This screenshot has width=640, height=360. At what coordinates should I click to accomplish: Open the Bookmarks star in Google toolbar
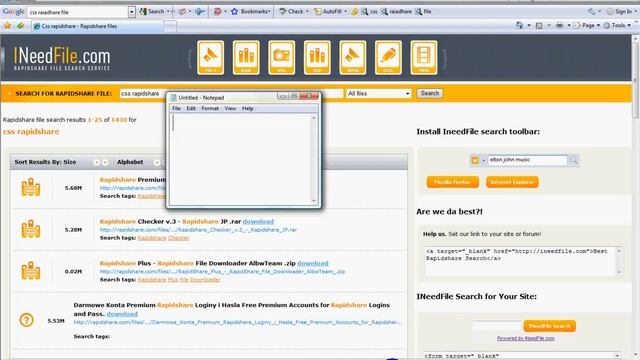(234, 11)
